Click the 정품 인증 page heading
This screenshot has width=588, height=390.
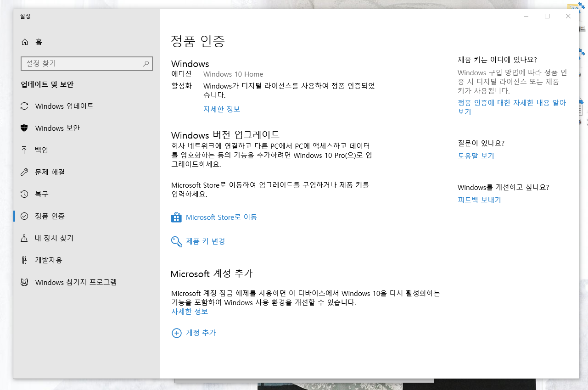pos(198,41)
